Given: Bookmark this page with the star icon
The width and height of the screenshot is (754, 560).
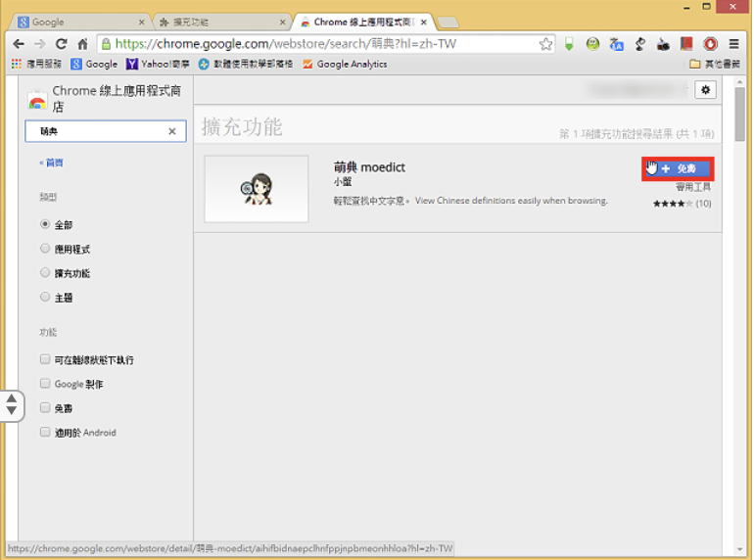Looking at the screenshot, I should point(545,44).
